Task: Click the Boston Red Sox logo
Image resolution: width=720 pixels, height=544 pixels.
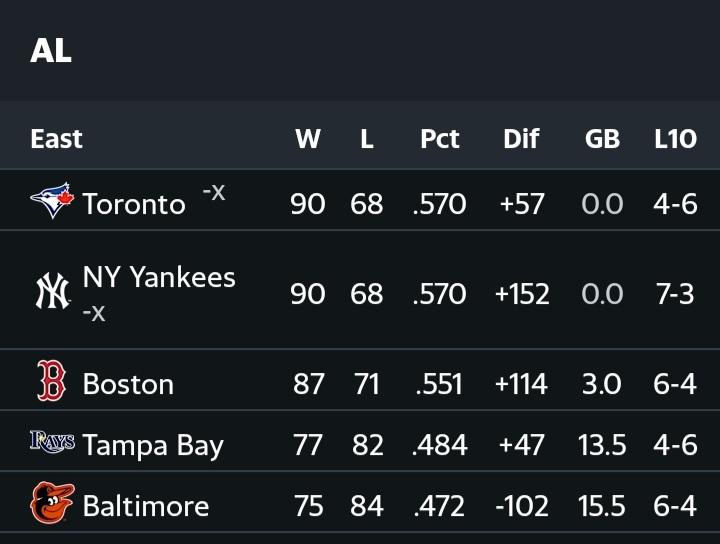Action: click(x=51, y=381)
